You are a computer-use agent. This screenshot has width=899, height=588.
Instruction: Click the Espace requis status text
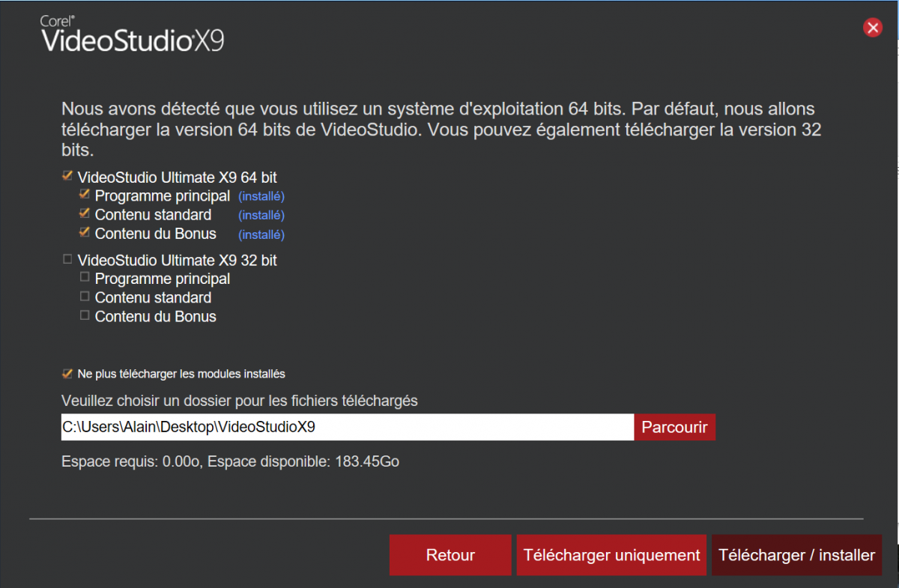230,461
